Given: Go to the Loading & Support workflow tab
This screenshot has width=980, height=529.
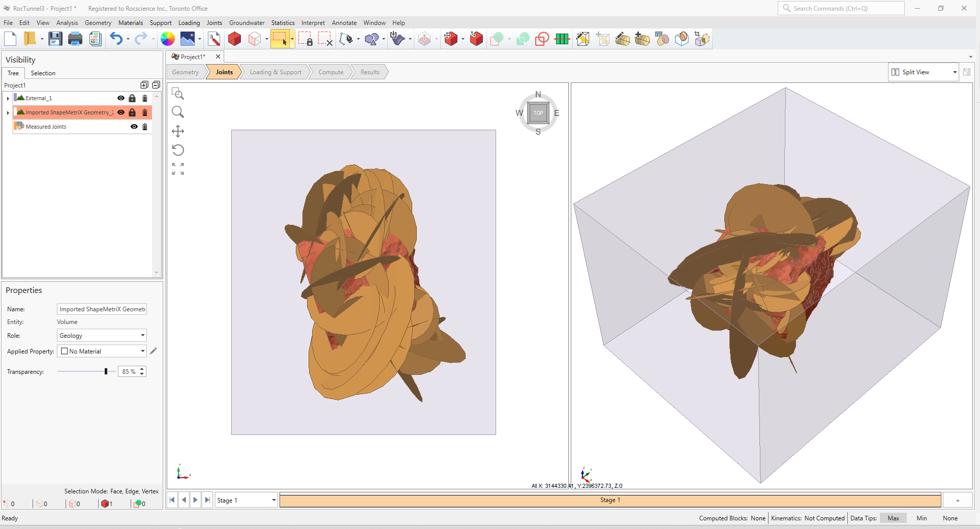Looking at the screenshot, I should pyautogui.click(x=275, y=72).
